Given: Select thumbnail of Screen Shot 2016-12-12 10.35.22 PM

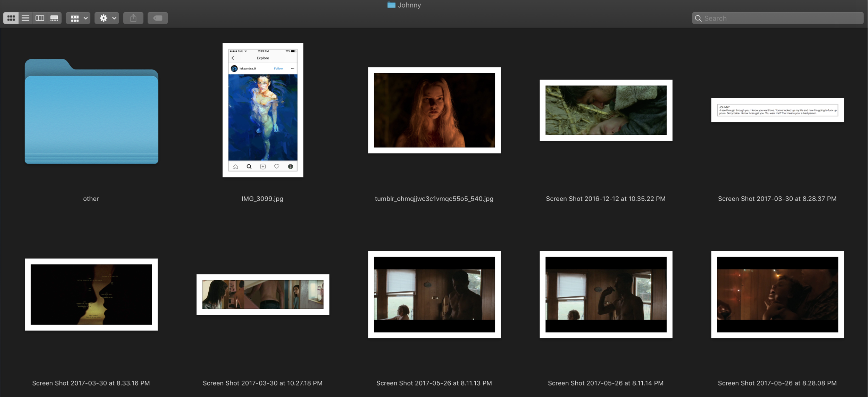Looking at the screenshot, I should pyautogui.click(x=606, y=110).
